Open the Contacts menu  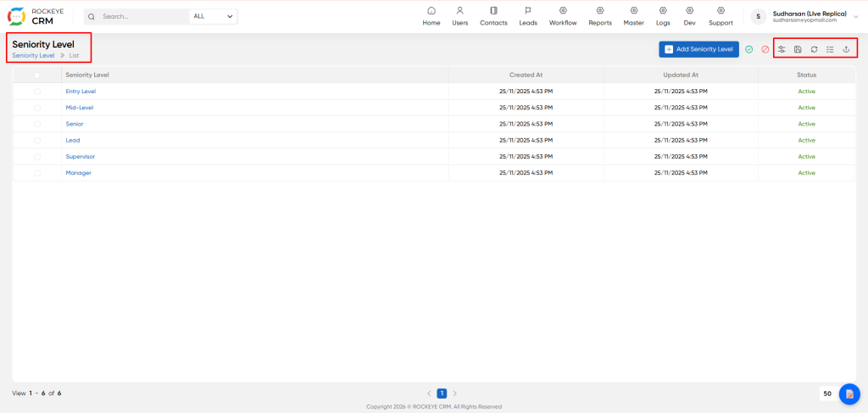pyautogui.click(x=494, y=17)
